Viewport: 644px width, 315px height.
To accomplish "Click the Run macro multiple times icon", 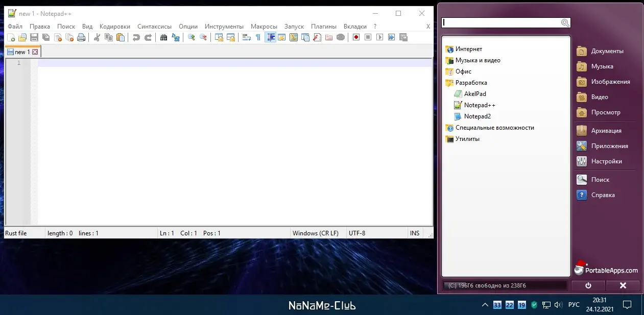I will coord(391,37).
